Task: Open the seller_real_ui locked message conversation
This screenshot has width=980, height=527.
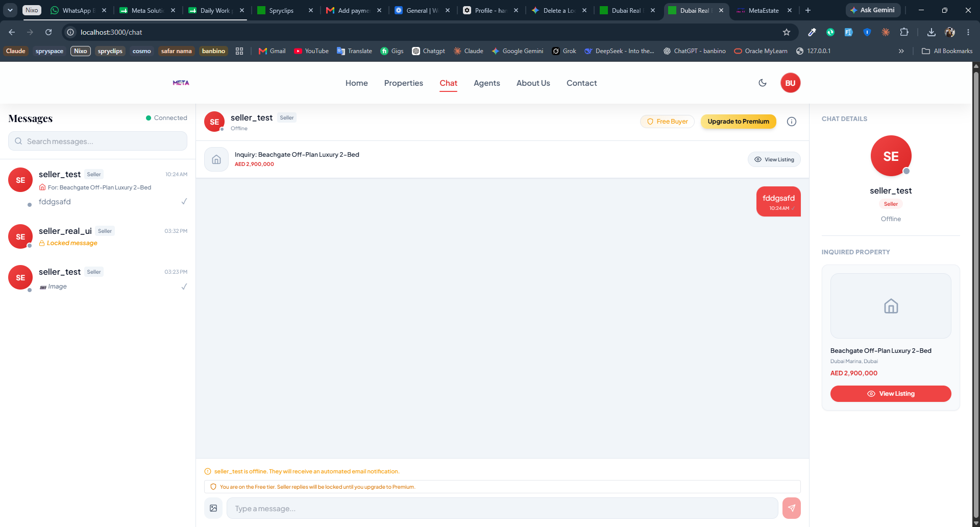Action: pyautogui.click(x=98, y=237)
